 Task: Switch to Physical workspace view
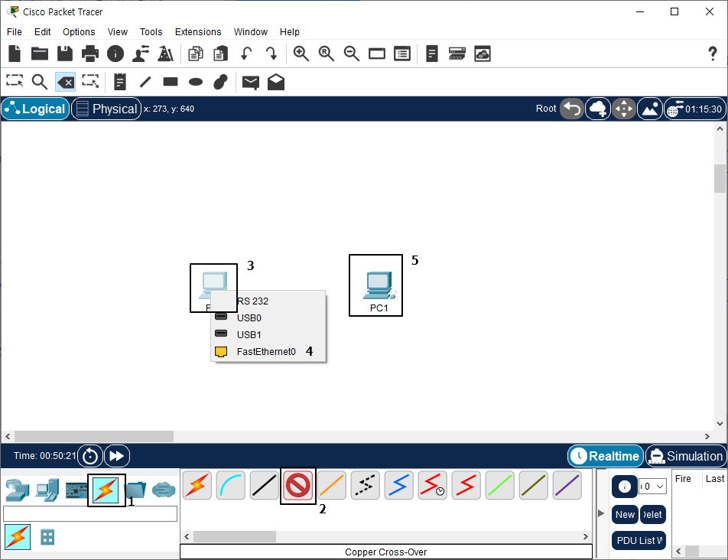click(x=106, y=109)
